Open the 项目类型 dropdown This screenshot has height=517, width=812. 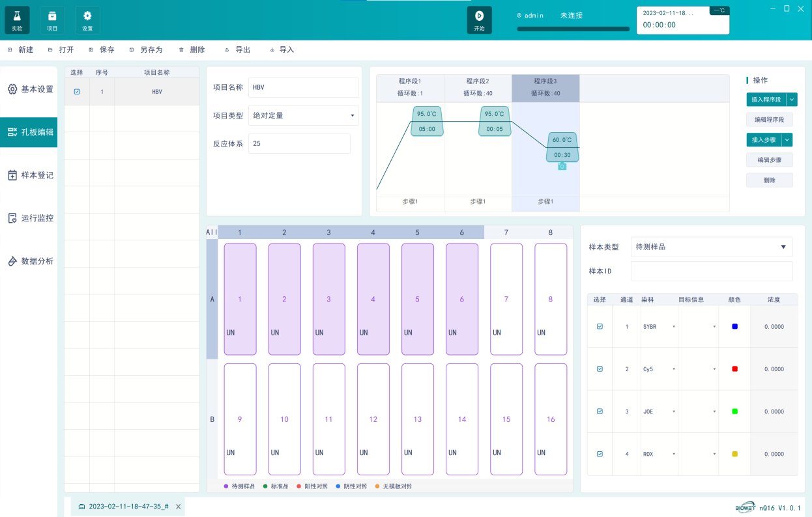(x=353, y=116)
